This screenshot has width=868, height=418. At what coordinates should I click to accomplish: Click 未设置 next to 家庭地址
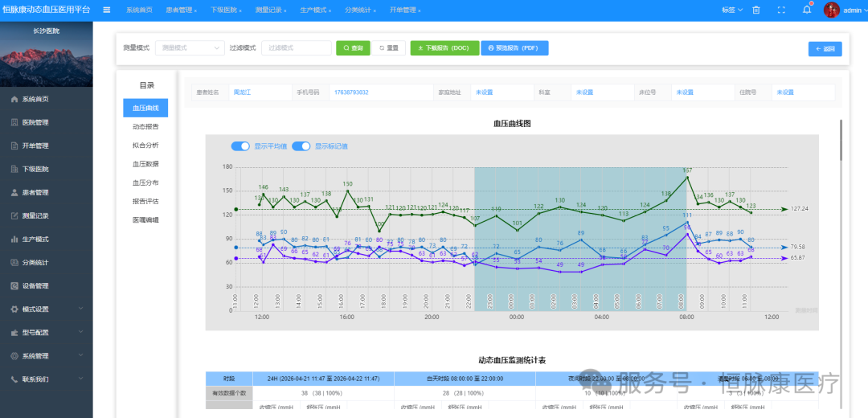[x=484, y=92]
